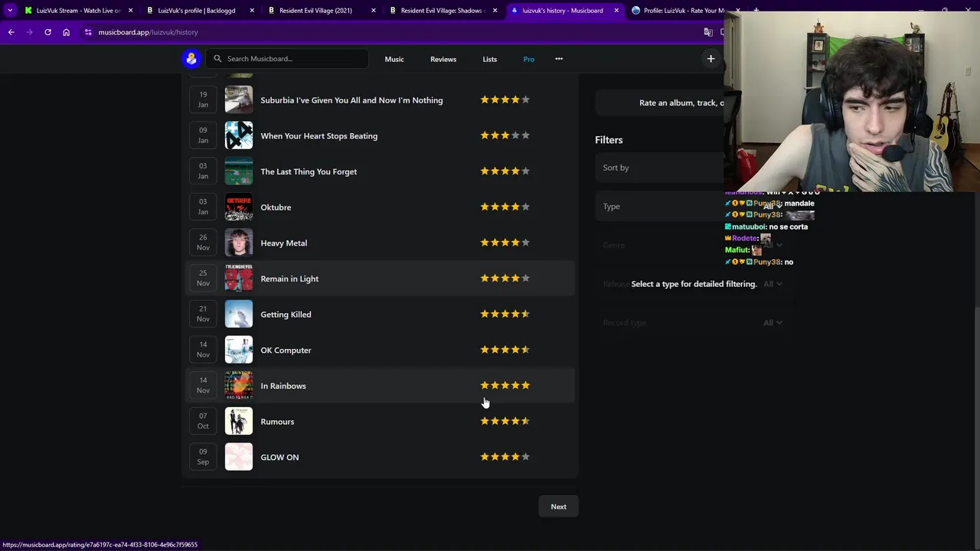This screenshot has height=551, width=980.
Task: Click Heavy Metal star rating
Action: click(x=505, y=243)
